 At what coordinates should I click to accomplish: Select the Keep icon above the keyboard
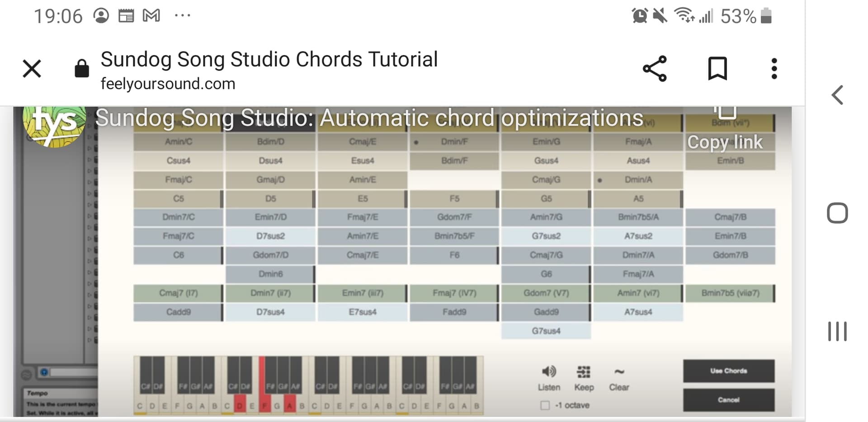(x=583, y=371)
